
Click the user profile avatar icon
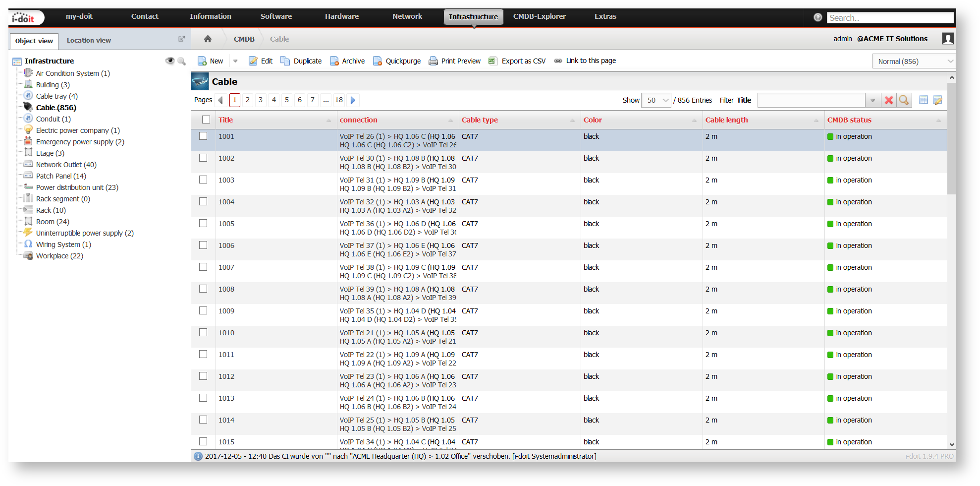pos(948,39)
